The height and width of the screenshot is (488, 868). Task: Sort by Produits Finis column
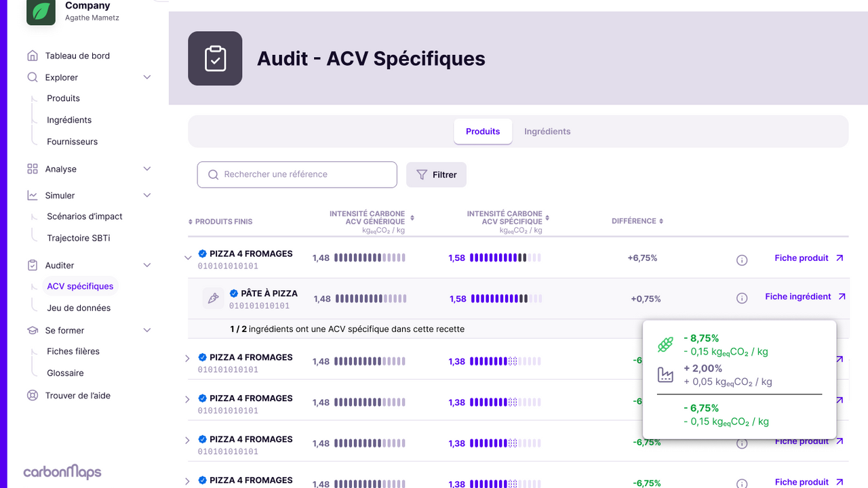coord(191,222)
